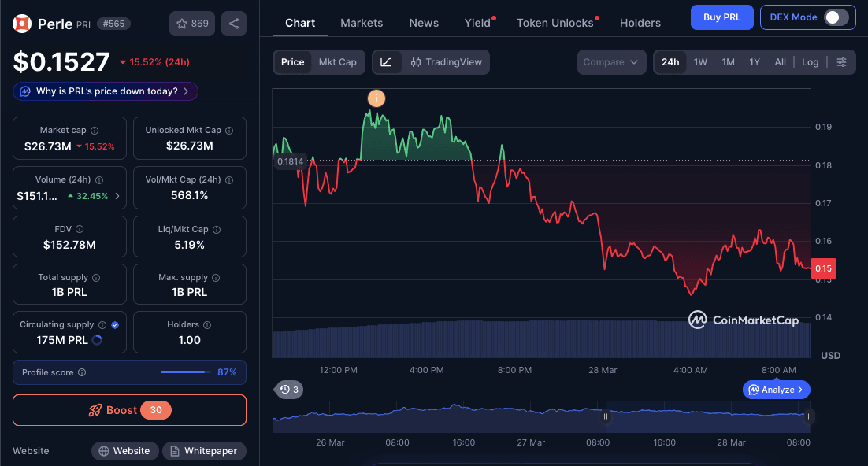Enable Log scale for the chart
This screenshot has height=466, width=868.
pyautogui.click(x=811, y=61)
